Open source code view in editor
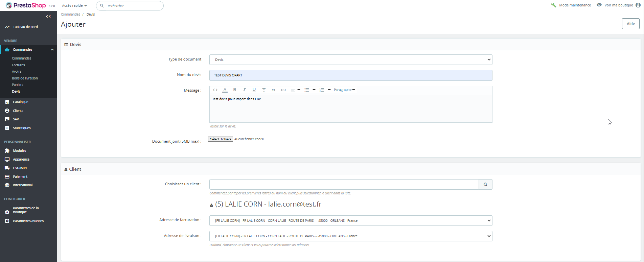 pyautogui.click(x=215, y=90)
